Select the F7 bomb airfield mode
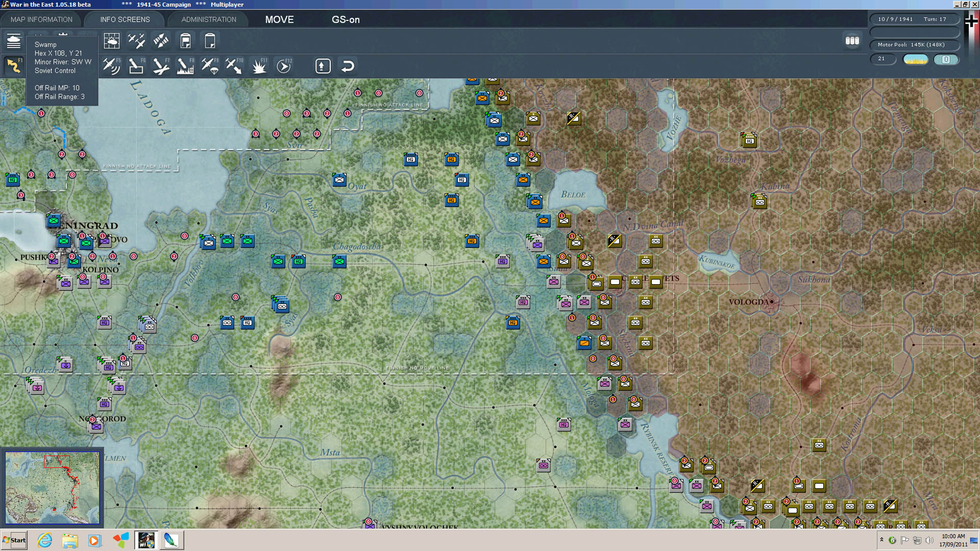980x551 pixels. tap(161, 66)
